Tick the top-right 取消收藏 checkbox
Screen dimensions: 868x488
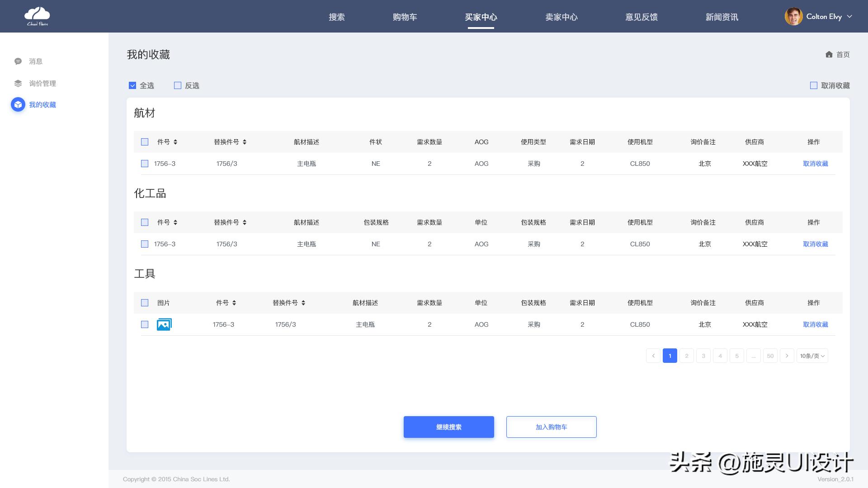click(814, 85)
